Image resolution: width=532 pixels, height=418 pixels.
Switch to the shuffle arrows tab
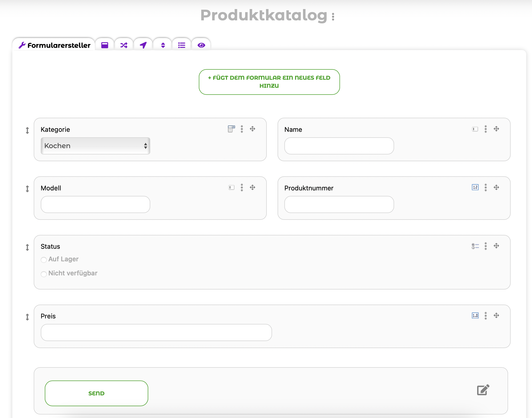click(124, 45)
